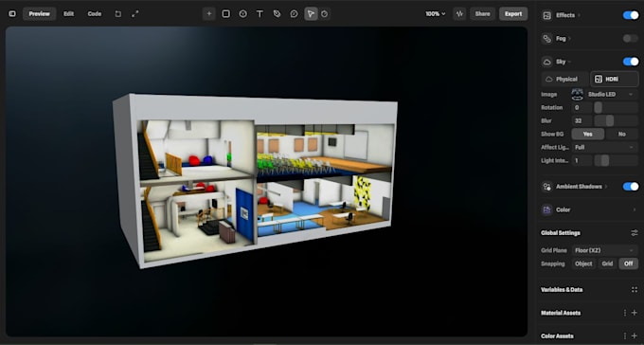Toggle the Ambient Shadows switch
This screenshot has width=644, height=345.
tap(631, 187)
